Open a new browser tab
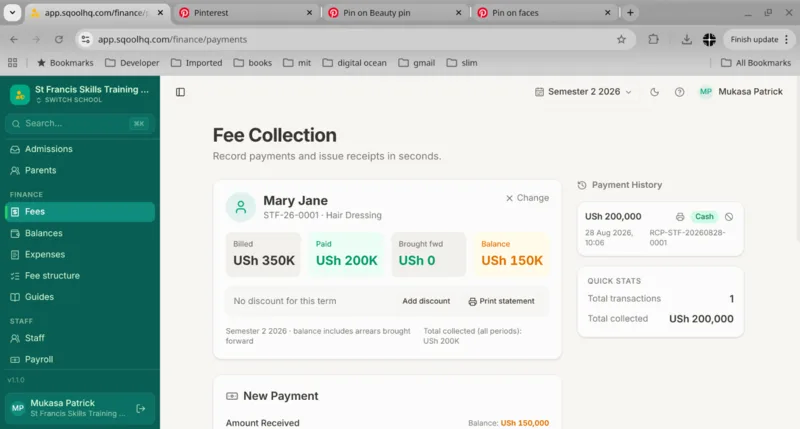The width and height of the screenshot is (800, 429). [630, 13]
